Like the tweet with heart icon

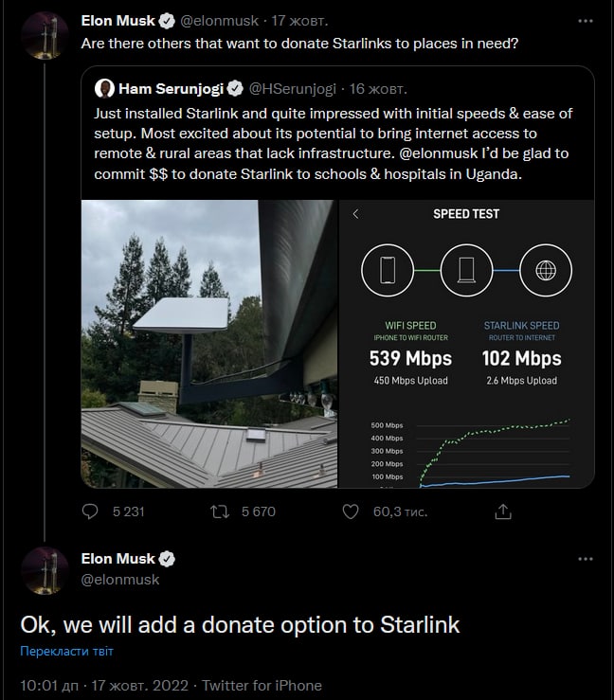pyautogui.click(x=350, y=512)
